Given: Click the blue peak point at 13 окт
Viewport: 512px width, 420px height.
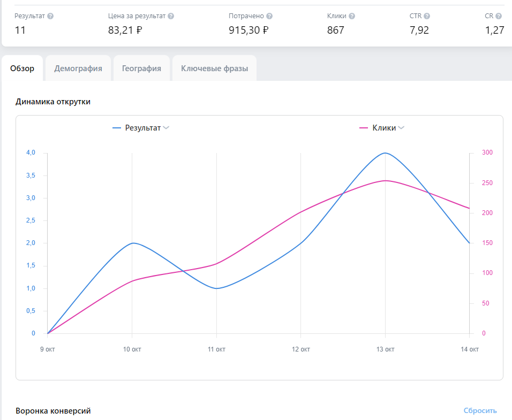Looking at the screenshot, I should pos(385,153).
